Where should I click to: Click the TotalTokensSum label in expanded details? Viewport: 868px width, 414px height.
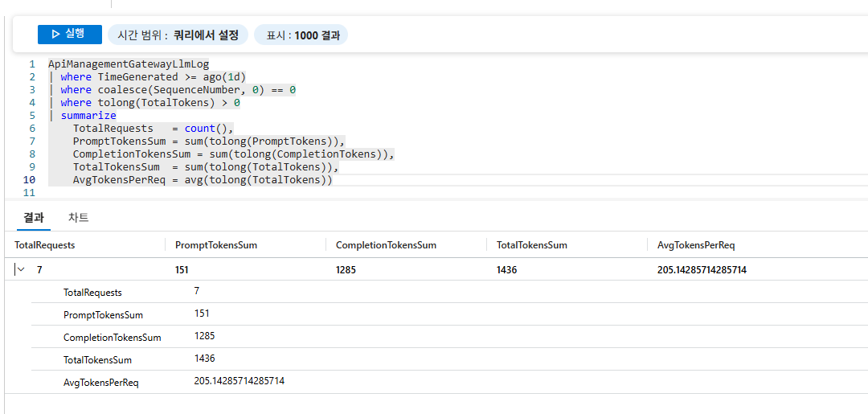(x=97, y=360)
